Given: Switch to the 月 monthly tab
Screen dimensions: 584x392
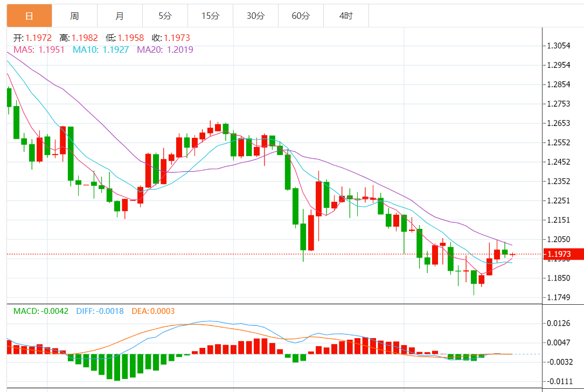Looking at the screenshot, I should point(120,16).
